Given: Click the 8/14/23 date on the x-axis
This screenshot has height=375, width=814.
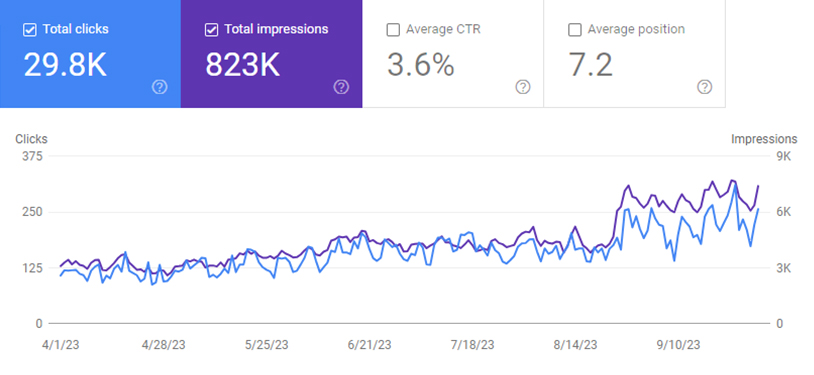Looking at the screenshot, I should pos(575,345).
